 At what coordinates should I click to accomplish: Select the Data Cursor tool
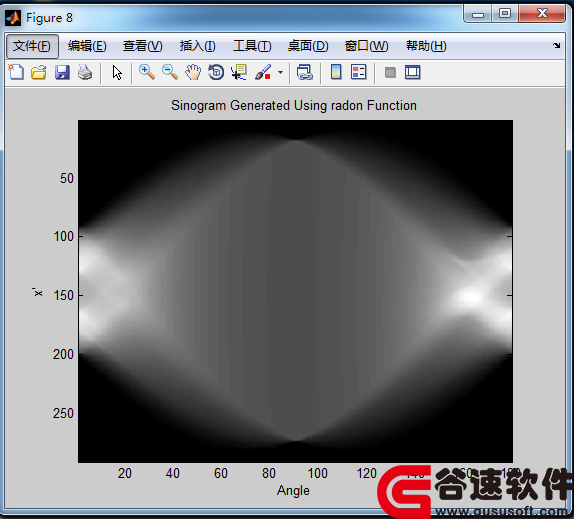tap(239, 72)
